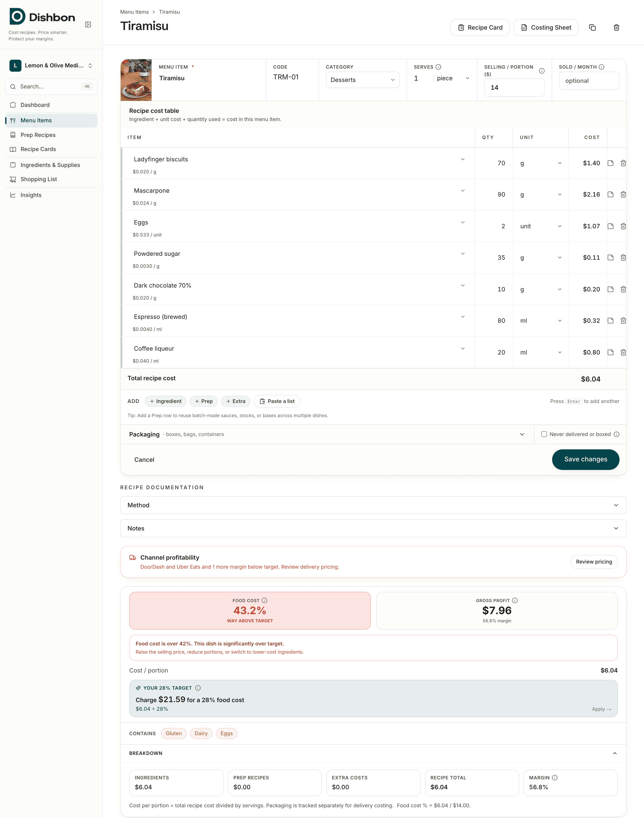The image size is (644, 818).
Task: Click the Recipe Card button
Action: click(480, 27)
